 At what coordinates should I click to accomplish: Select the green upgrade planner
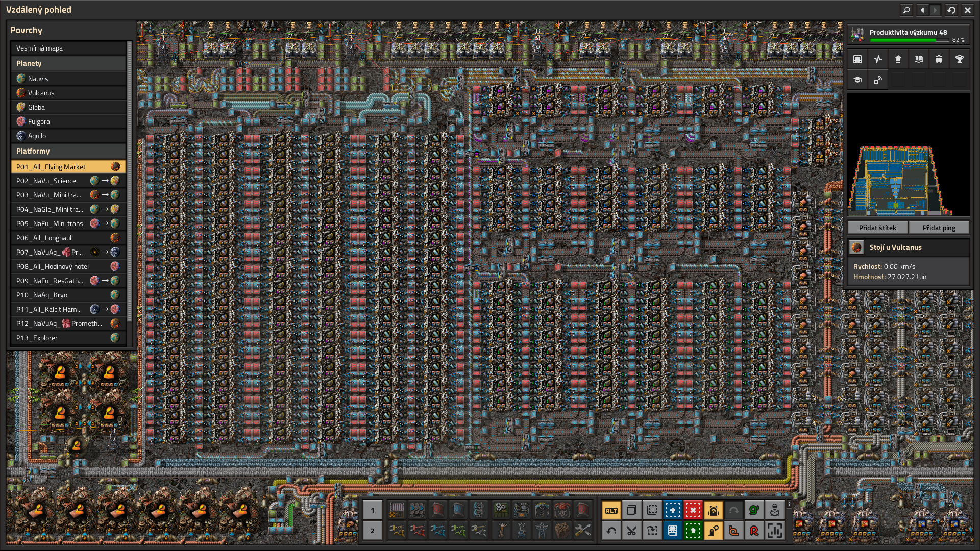pyautogui.click(x=693, y=531)
